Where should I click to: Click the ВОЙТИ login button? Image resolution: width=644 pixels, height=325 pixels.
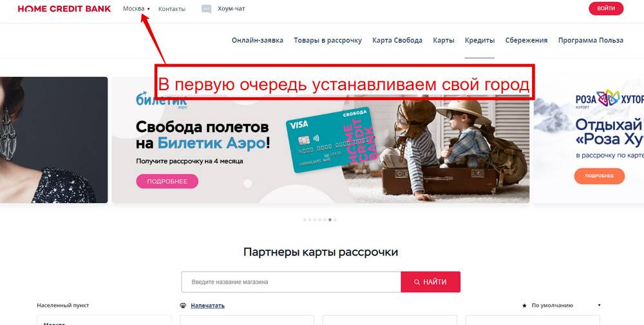(x=606, y=8)
